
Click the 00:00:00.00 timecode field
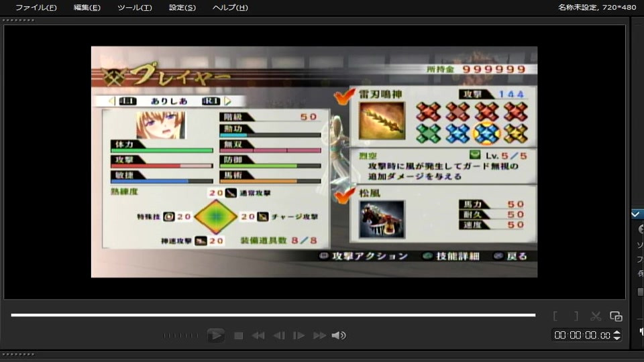[582, 335]
